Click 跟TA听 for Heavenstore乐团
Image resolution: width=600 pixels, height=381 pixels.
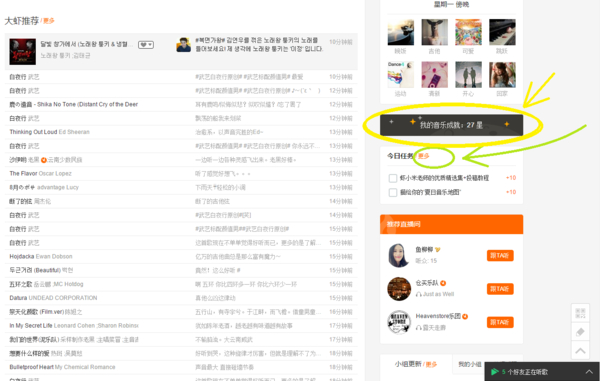coord(500,322)
